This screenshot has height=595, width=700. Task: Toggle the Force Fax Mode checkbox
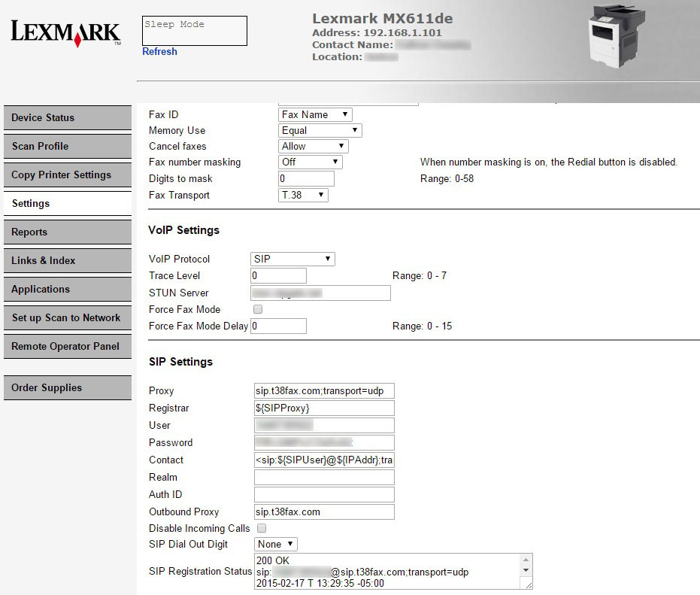pyautogui.click(x=258, y=309)
